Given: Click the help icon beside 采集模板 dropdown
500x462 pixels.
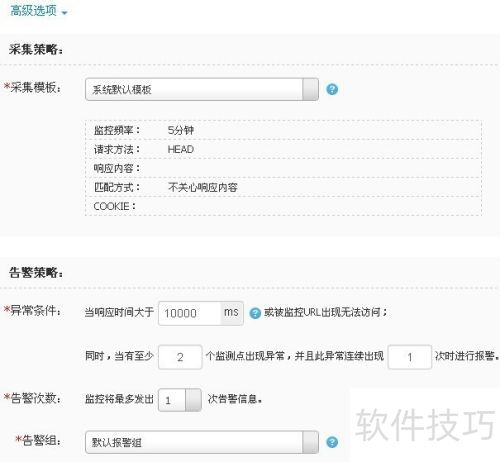Looking at the screenshot, I should click(x=332, y=89).
